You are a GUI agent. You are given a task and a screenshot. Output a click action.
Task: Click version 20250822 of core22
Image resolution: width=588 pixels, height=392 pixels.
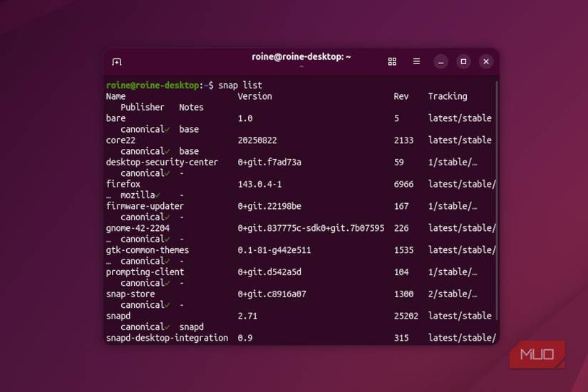tap(257, 140)
